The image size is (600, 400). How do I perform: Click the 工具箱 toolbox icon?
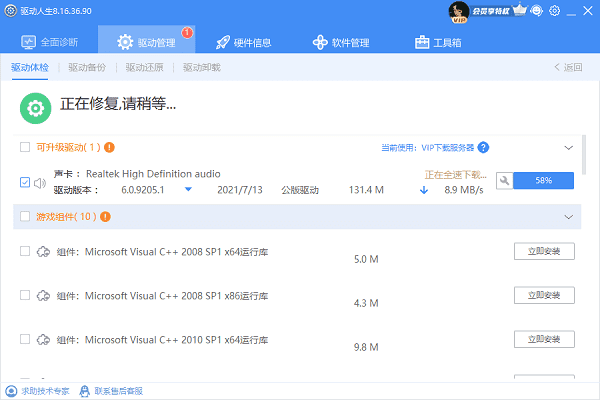[422, 42]
